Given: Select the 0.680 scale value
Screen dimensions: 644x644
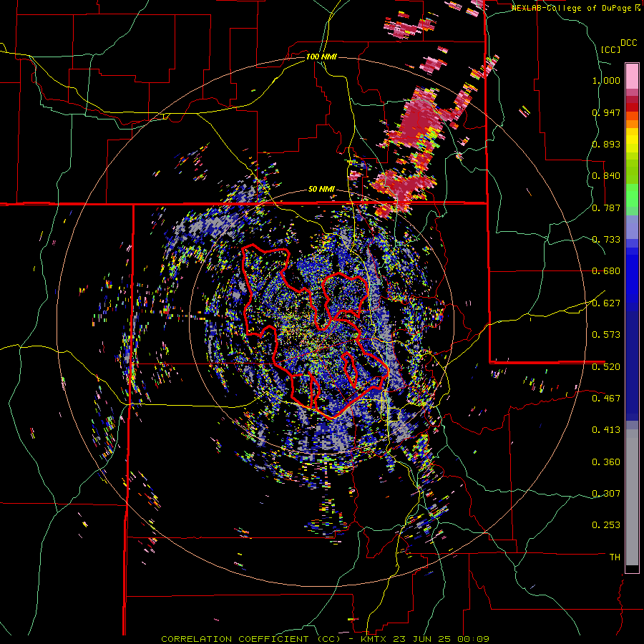Looking at the screenshot, I should (606, 271).
